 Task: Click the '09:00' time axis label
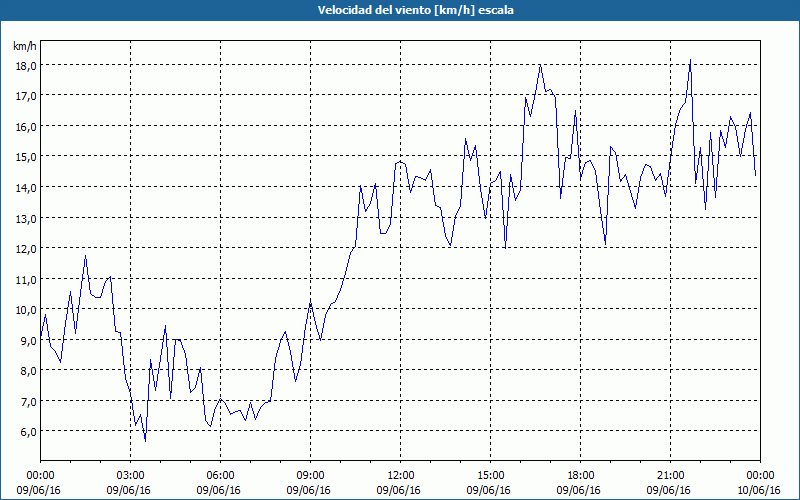(310, 476)
